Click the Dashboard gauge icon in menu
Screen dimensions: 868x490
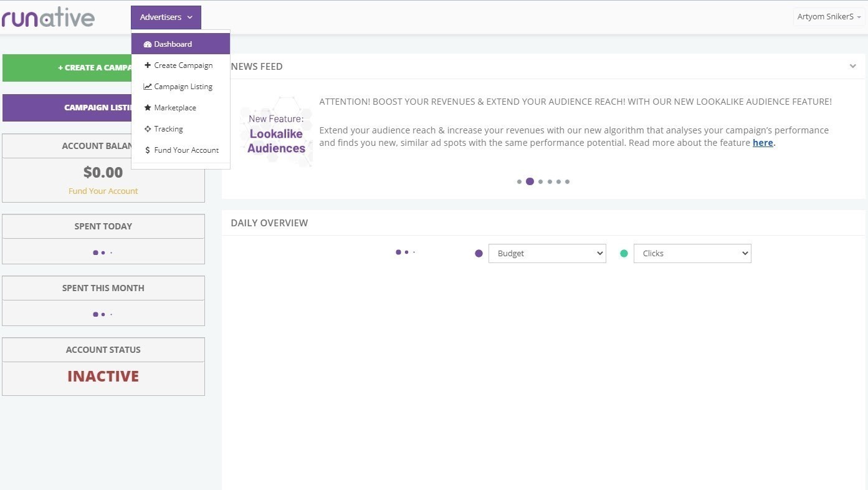click(148, 44)
